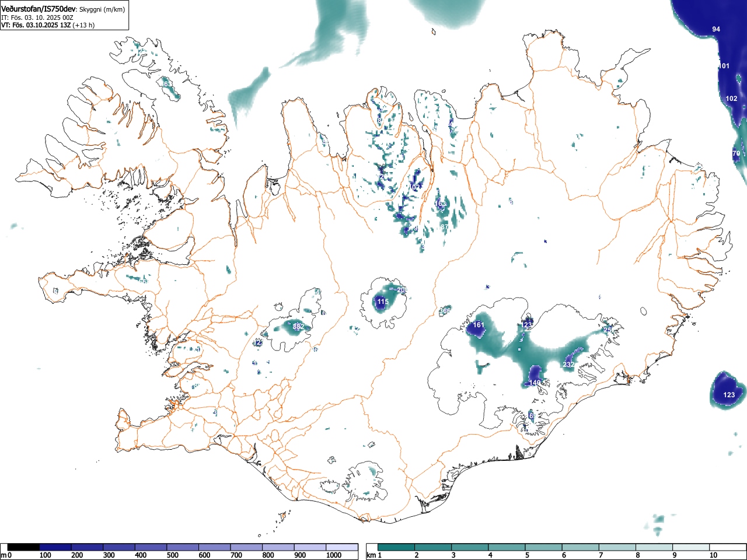Click the 800 tick on the metre legend
This screenshot has height=560, width=747.
click(x=268, y=555)
